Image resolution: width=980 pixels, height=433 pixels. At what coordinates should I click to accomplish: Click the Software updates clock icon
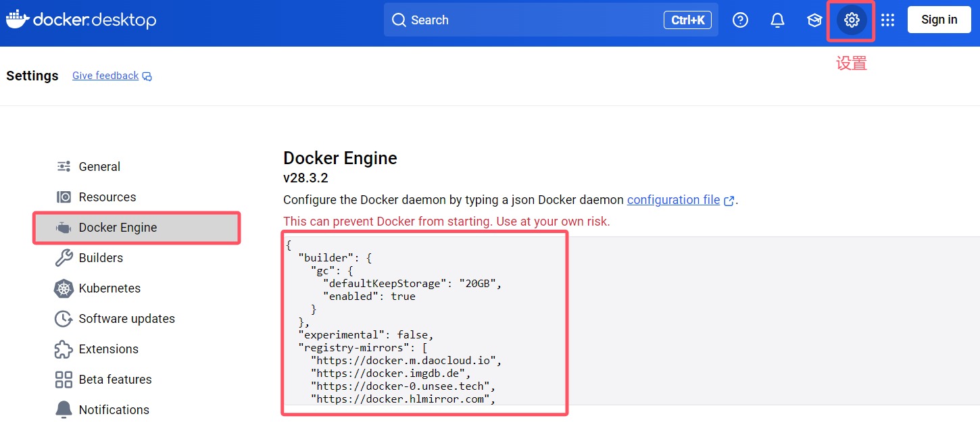click(x=64, y=319)
